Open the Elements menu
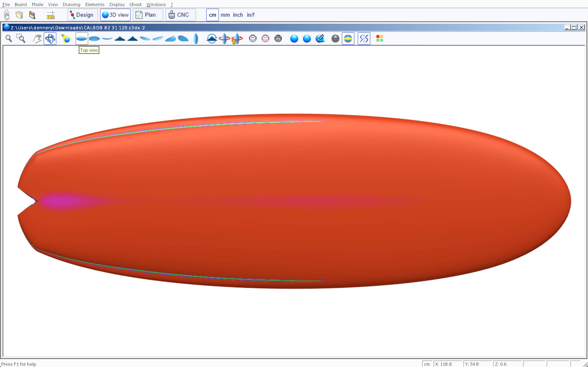 click(x=95, y=4)
